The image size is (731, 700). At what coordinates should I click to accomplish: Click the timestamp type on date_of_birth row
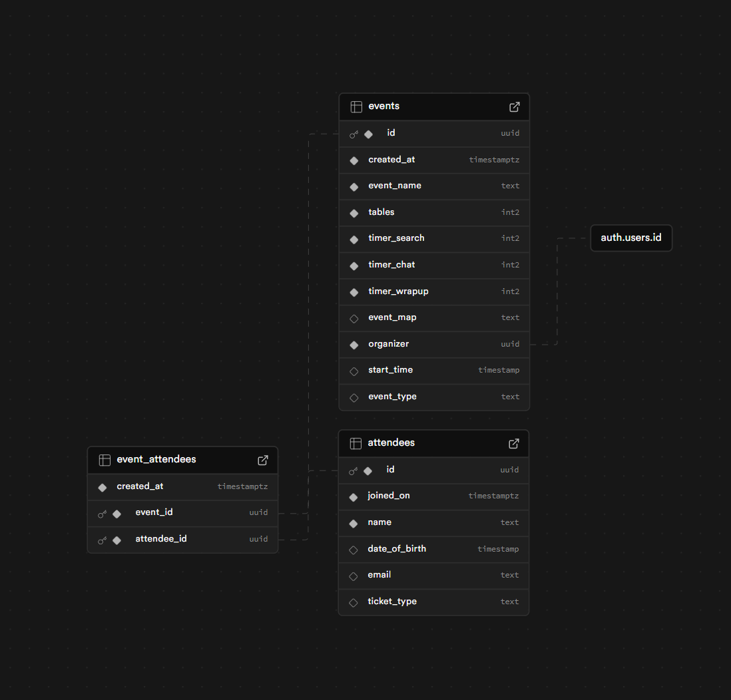tap(498, 549)
